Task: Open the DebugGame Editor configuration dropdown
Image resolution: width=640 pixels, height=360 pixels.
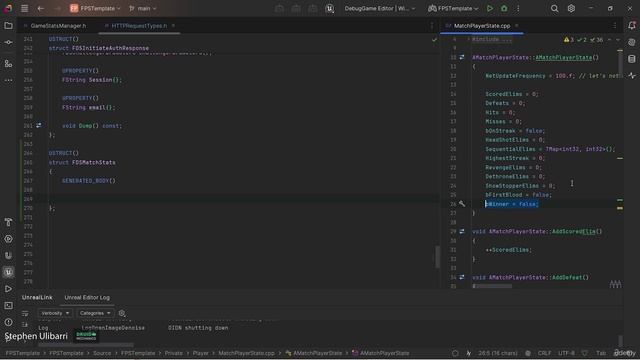Action: 380,8
